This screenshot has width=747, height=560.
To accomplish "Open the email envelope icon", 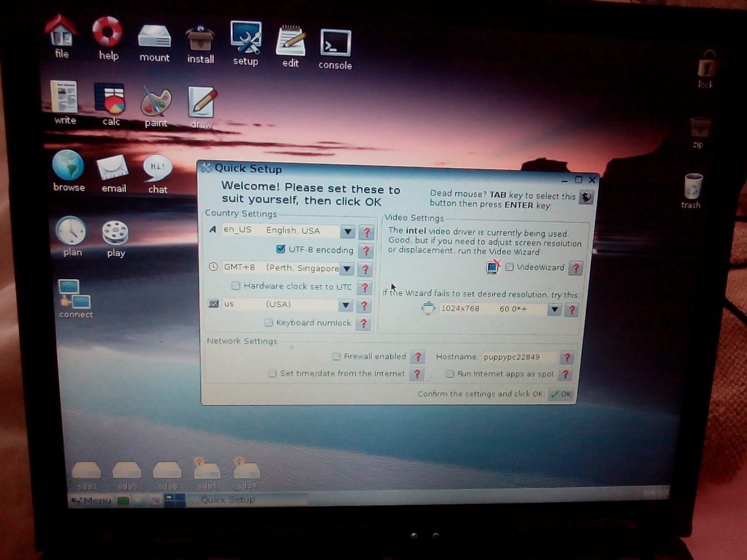I will pos(113,173).
